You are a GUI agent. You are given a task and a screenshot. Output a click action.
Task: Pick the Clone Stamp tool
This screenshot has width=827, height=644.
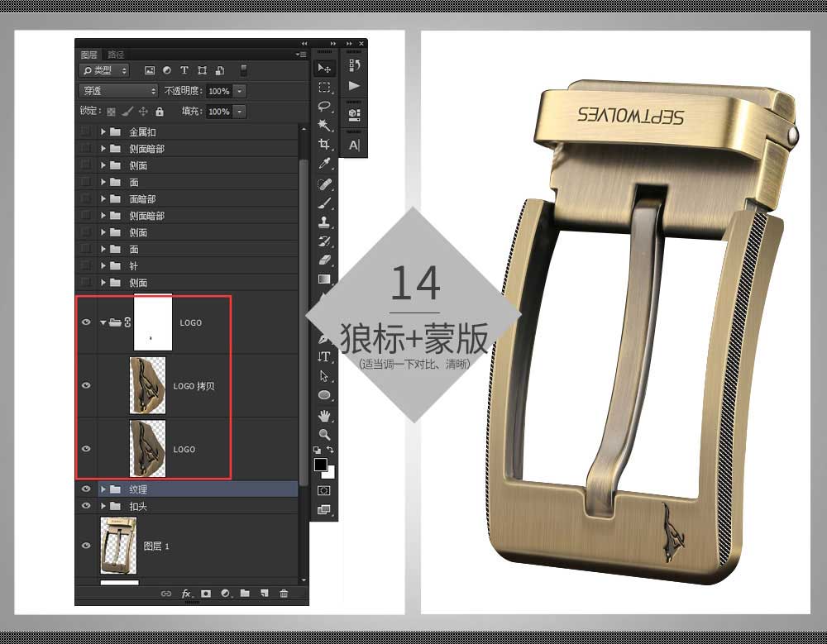pos(324,222)
